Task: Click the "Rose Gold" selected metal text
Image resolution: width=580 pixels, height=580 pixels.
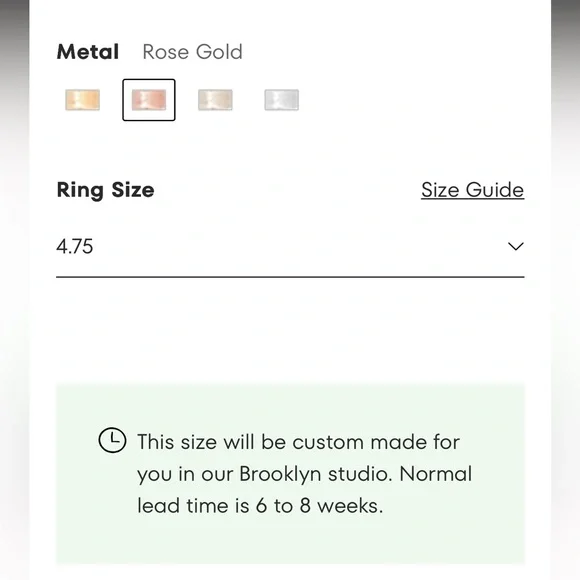Action: 192,52
